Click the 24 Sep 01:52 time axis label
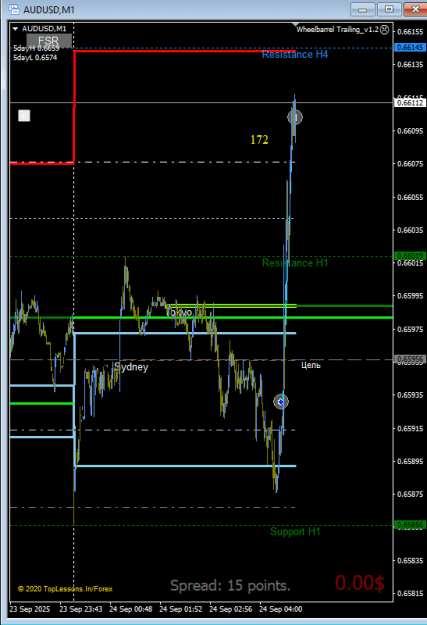The image size is (427, 625). click(181, 609)
